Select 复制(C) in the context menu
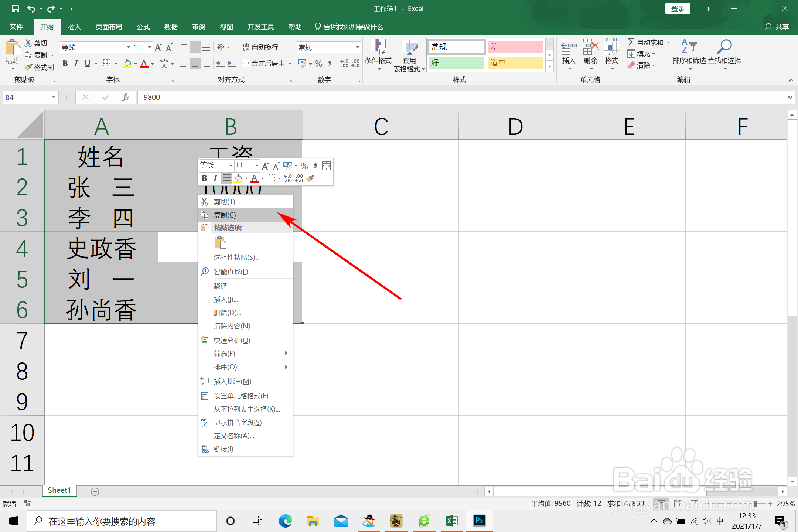The image size is (798, 532). 225,215
